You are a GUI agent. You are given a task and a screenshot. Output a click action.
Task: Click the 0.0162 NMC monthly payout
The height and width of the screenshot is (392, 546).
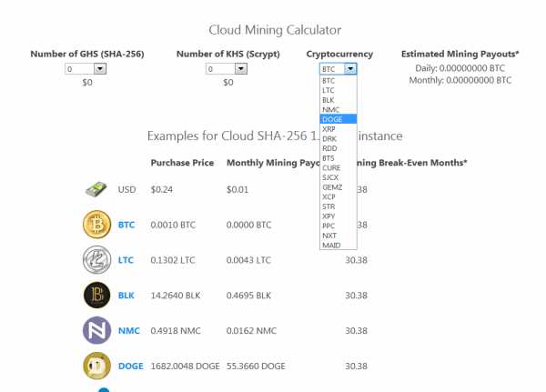point(251,331)
